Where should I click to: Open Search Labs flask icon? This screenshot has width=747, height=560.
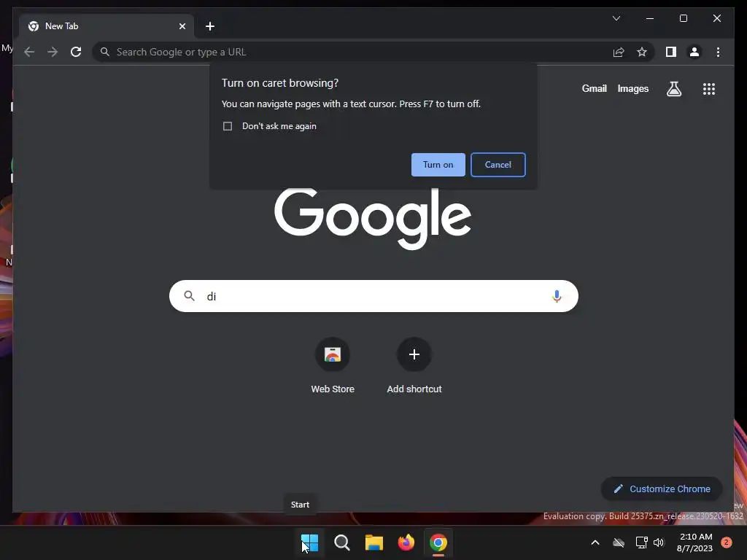(x=673, y=88)
